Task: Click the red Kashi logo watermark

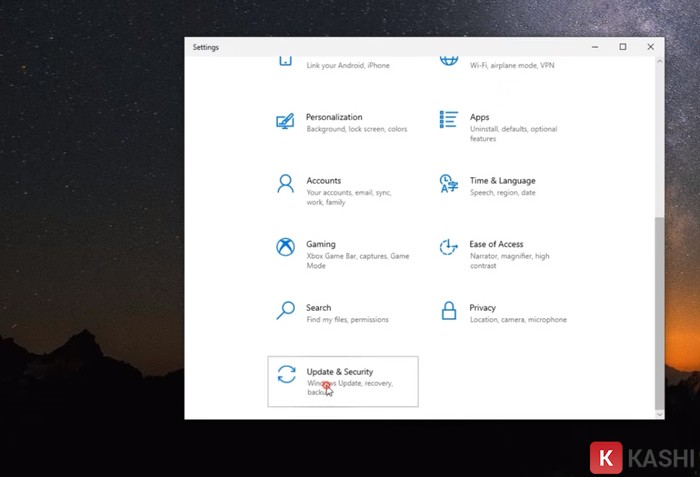Action: click(x=606, y=458)
